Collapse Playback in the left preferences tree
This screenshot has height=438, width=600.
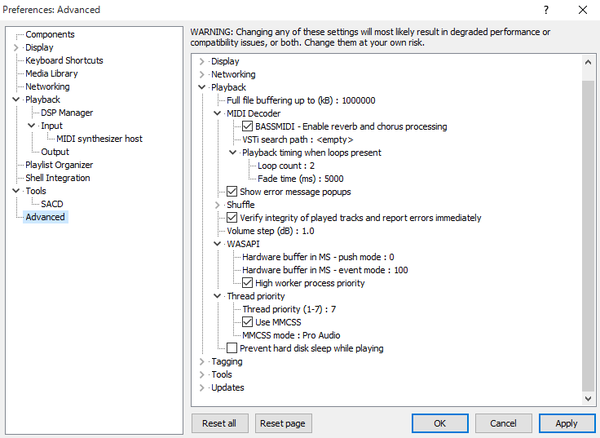(x=16, y=99)
